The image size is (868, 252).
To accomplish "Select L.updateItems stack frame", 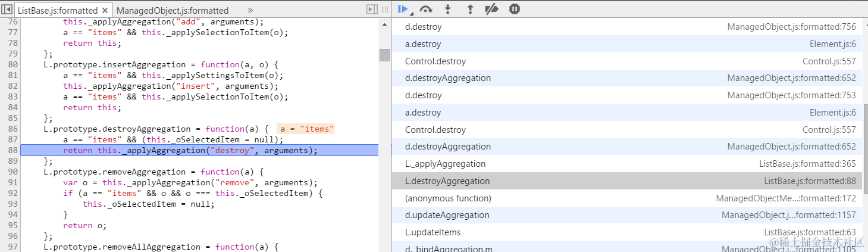I will [x=627, y=232].
